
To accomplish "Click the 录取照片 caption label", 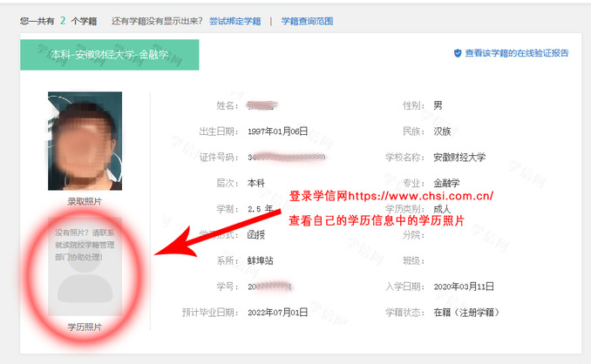I will [85, 201].
